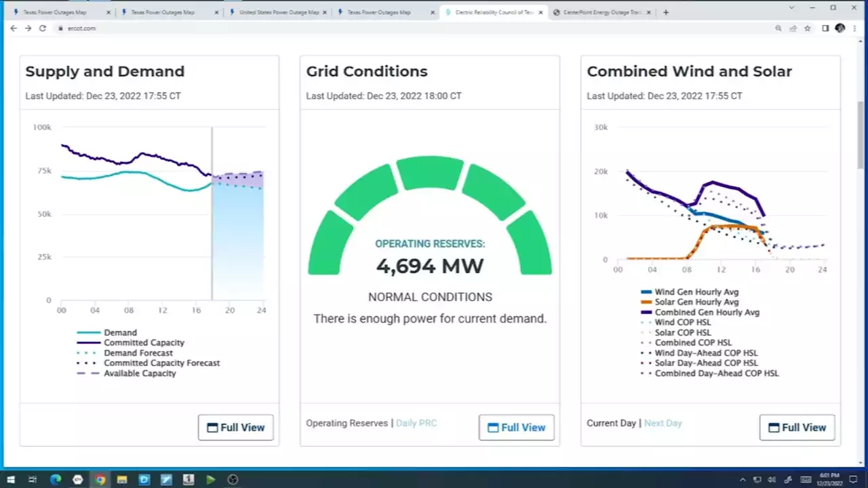Click the Grid Conditions heading
868x488 pixels.
coord(367,72)
